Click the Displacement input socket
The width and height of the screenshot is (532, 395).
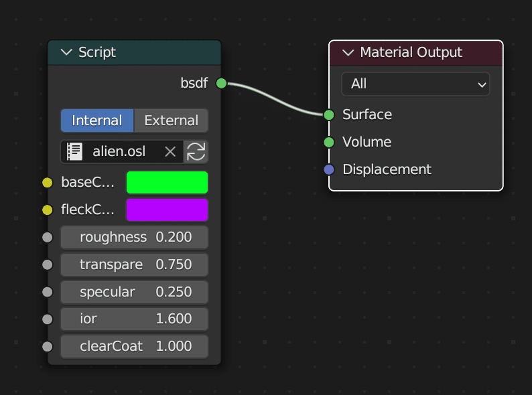click(329, 169)
